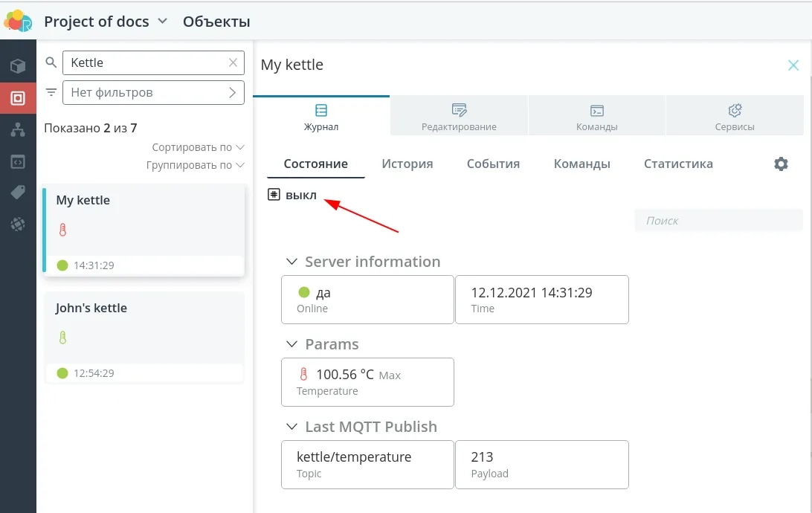Select the Статистика sub-tab
This screenshot has height=513, width=812.
(678, 164)
